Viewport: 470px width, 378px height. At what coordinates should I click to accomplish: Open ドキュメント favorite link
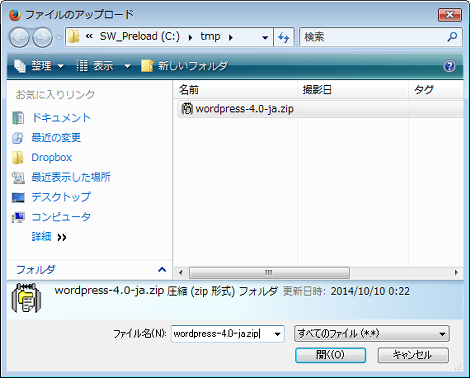61,118
